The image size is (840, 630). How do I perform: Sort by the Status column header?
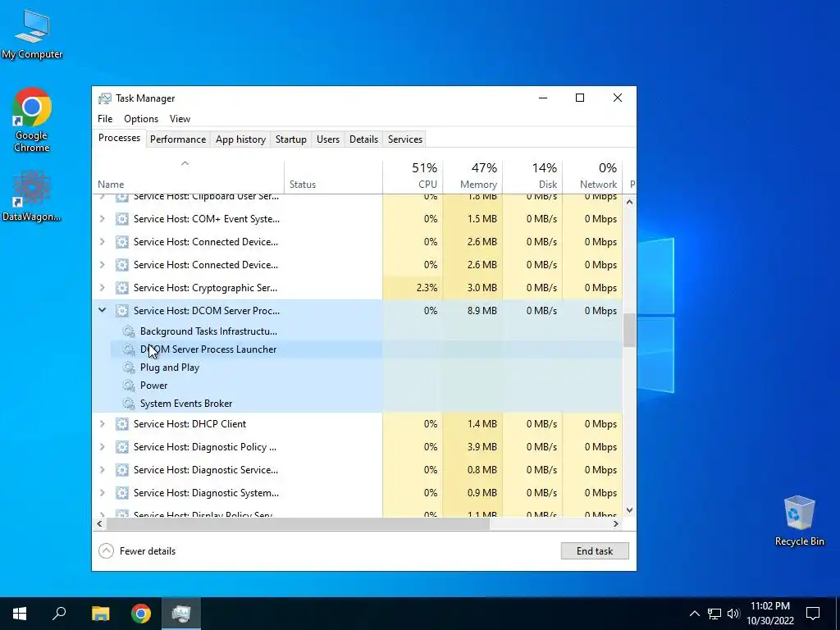click(333, 177)
